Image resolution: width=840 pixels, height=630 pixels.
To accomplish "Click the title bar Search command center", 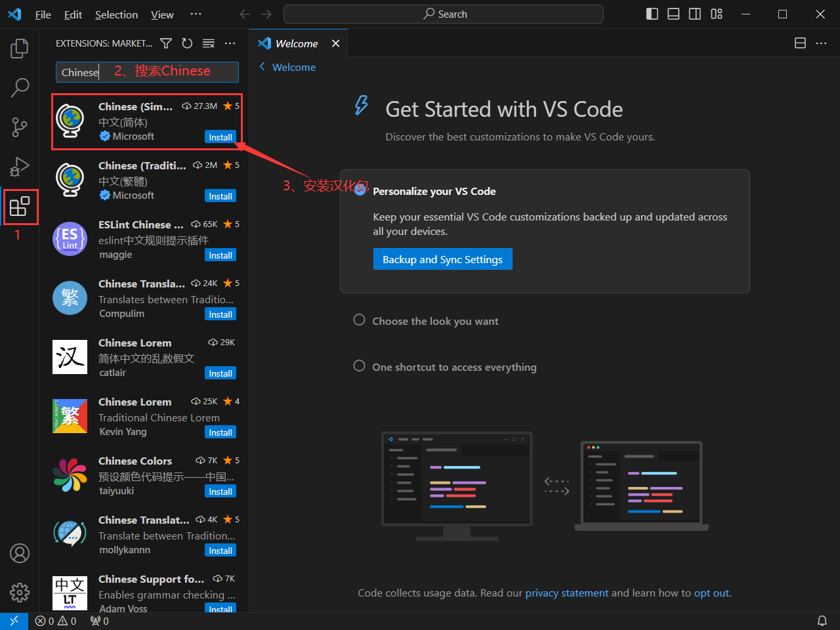I will point(444,14).
